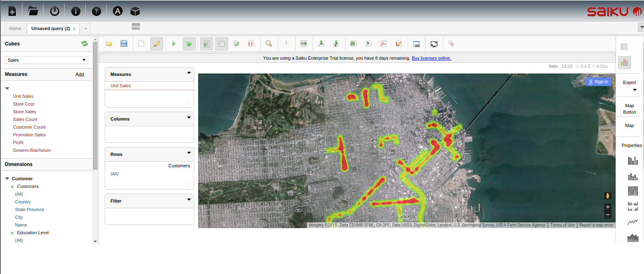Export to CSV file icon
This screenshot has height=274, width=644.
368,44
